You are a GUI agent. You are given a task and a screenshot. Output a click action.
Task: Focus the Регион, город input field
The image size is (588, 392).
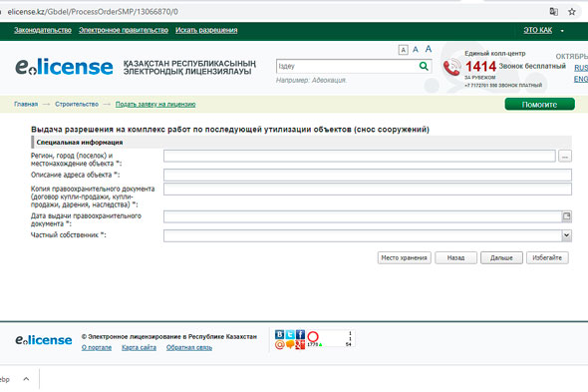click(359, 156)
